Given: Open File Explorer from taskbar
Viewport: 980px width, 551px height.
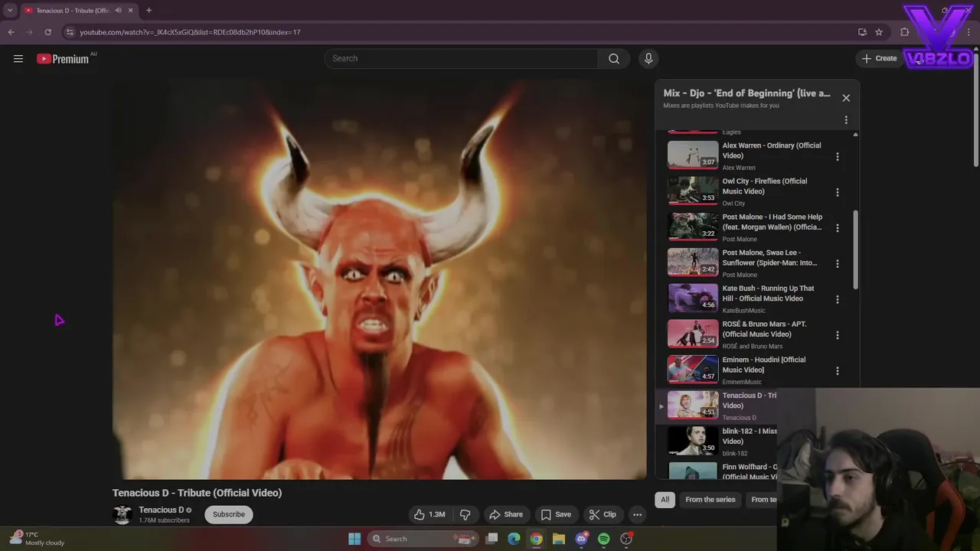Looking at the screenshot, I should [x=559, y=539].
